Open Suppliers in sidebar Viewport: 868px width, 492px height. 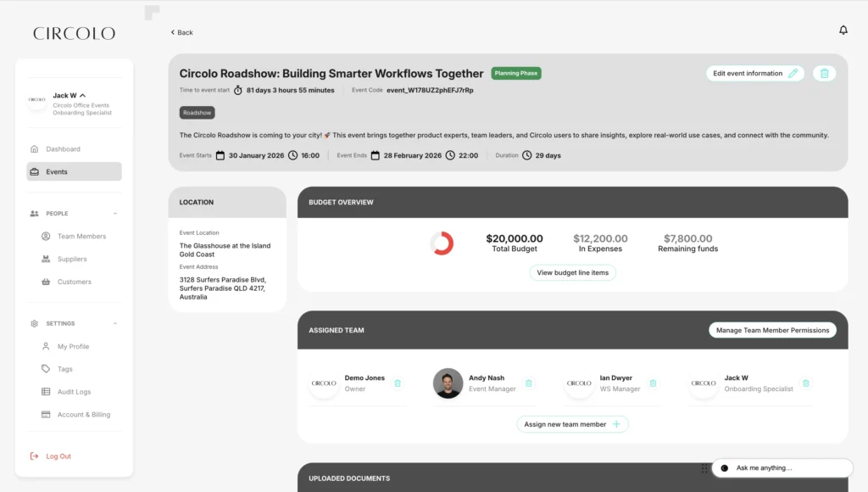click(x=72, y=260)
